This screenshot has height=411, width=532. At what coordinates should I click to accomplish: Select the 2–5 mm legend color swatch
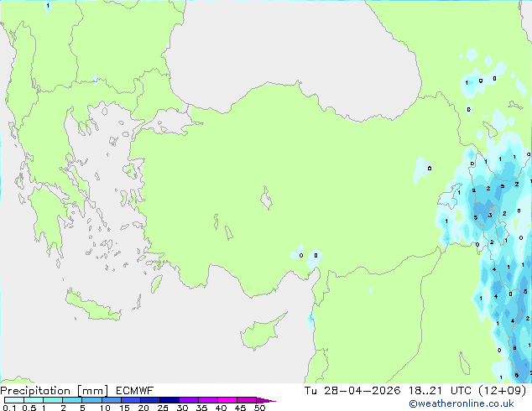click(x=72, y=400)
